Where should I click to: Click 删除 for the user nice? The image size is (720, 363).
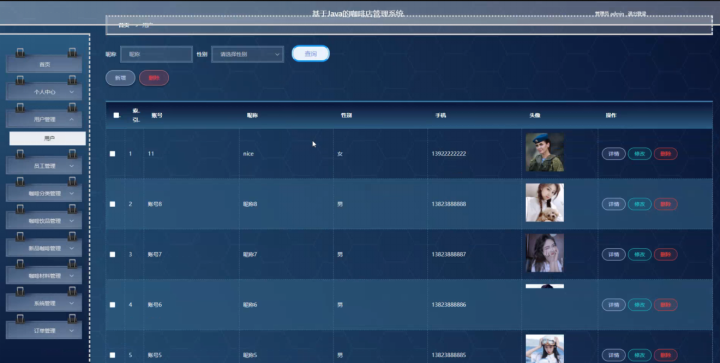click(x=665, y=154)
